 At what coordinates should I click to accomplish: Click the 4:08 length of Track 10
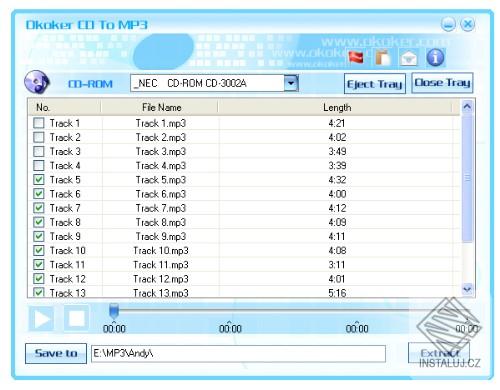[337, 251]
